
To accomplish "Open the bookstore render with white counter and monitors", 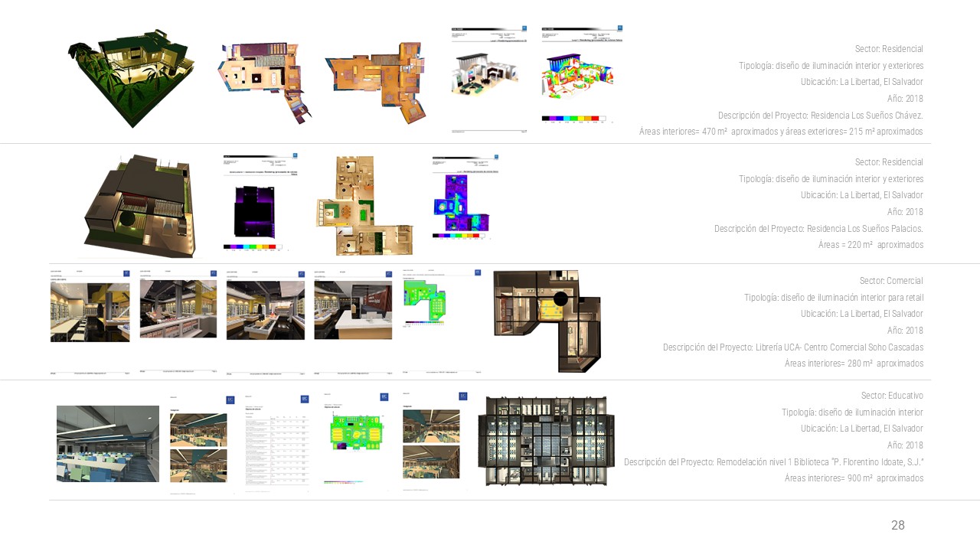I will click(353, 310).
